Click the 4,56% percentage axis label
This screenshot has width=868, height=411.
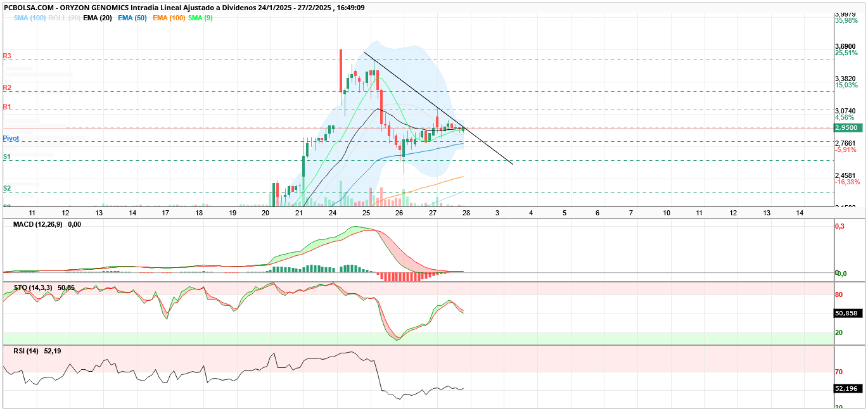click(845, 117)
